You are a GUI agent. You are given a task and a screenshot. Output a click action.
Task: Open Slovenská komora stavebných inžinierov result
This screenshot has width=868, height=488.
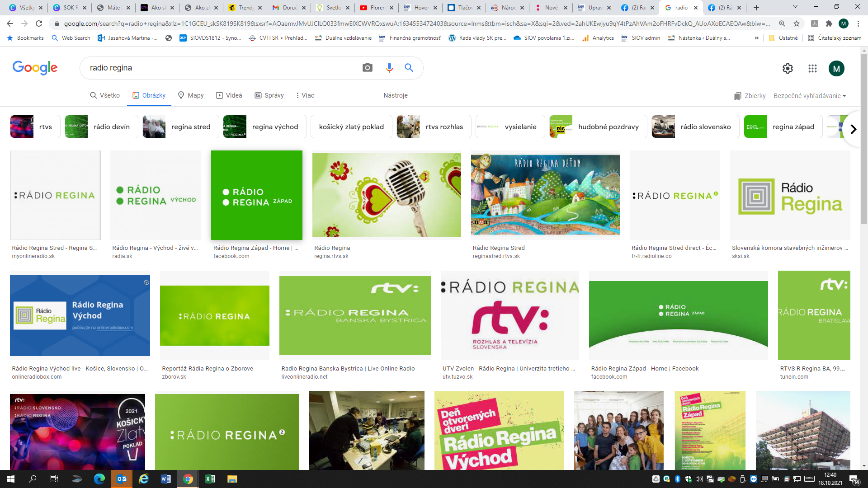click(790, 248)
